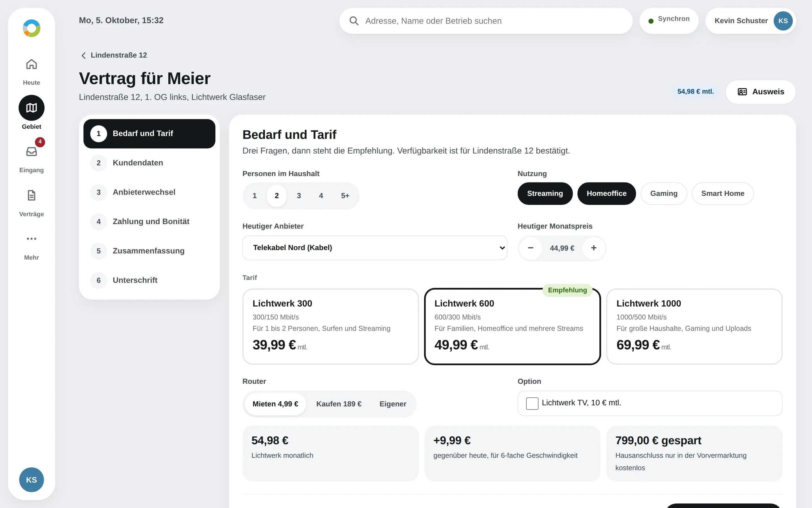812x508 pixels.
Task: Select 4 persons in household
Action: click(321, 196)
